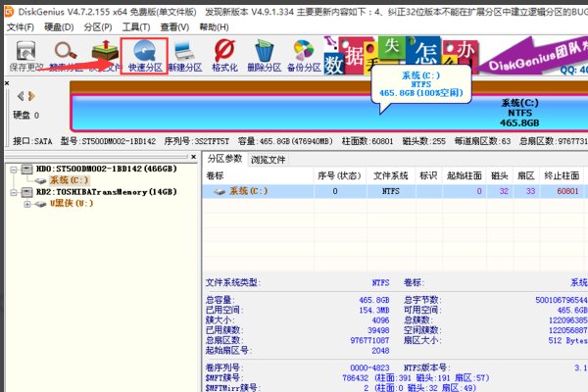Click NTFS cell in partition table row

point(390,191)
